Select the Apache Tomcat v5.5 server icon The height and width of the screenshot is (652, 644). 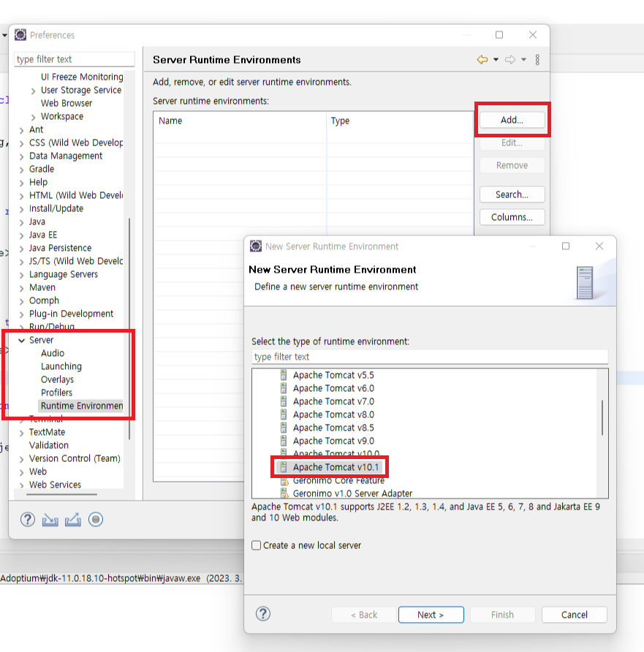[284, 375]
